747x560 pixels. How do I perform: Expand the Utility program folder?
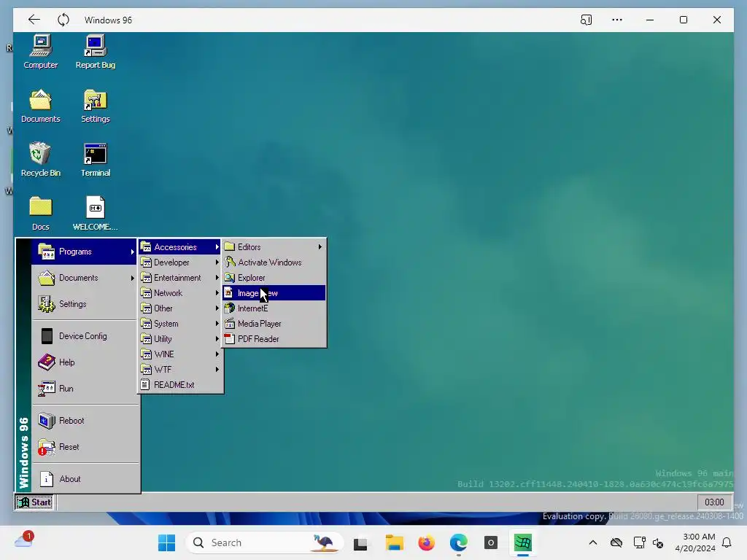point(180,338)
